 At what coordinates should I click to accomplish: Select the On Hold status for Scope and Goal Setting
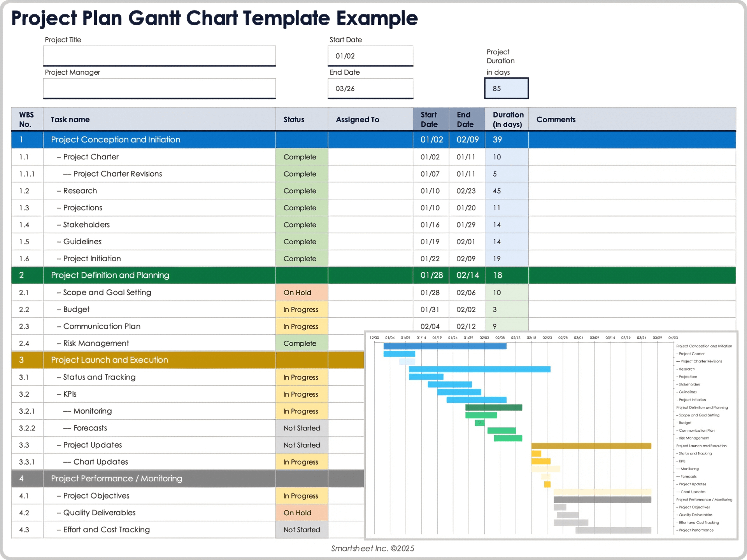tap(302, 292)
